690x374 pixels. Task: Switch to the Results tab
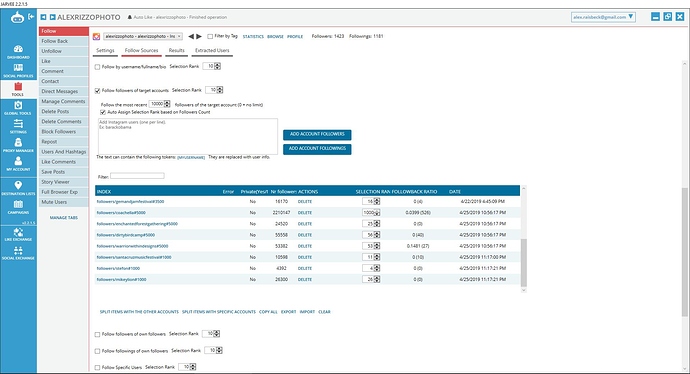tap(176, 51)
